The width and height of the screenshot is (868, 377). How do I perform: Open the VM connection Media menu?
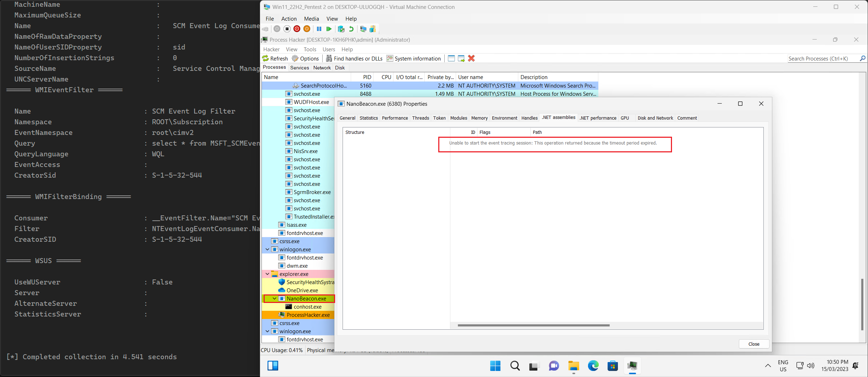coord(311,19)
